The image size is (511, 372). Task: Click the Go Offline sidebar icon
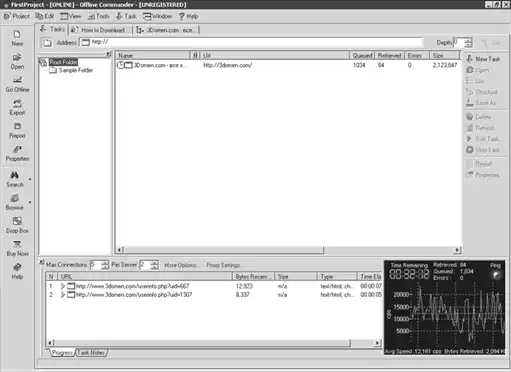click(x=17, y=84)
